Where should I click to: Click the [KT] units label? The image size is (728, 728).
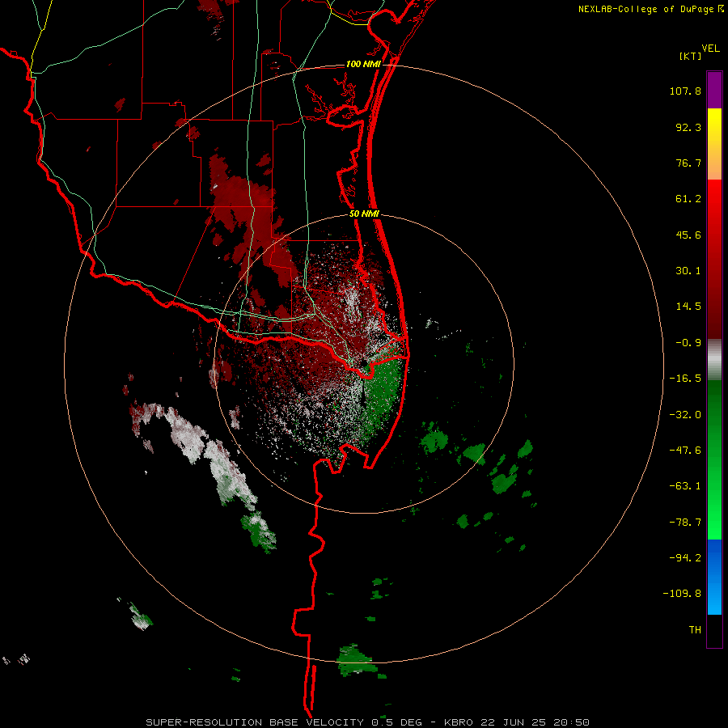690,56
